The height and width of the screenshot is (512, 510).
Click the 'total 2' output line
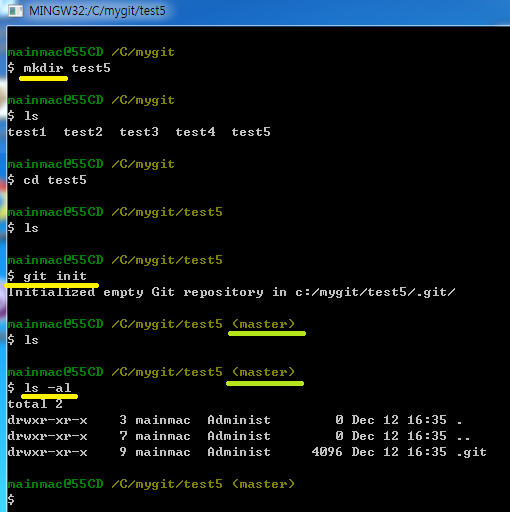click(35, 404)
